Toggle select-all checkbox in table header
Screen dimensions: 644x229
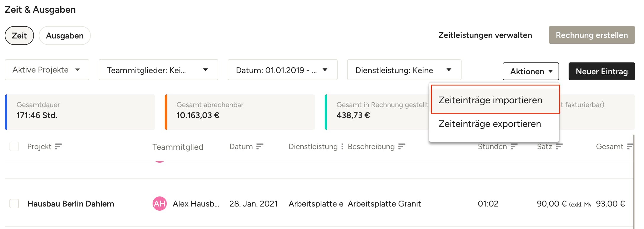14,146
